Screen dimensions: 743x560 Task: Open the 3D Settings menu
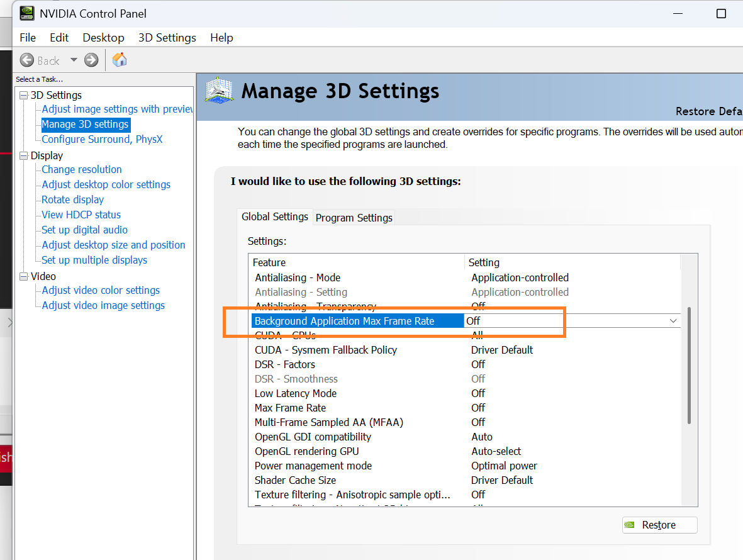167,38
